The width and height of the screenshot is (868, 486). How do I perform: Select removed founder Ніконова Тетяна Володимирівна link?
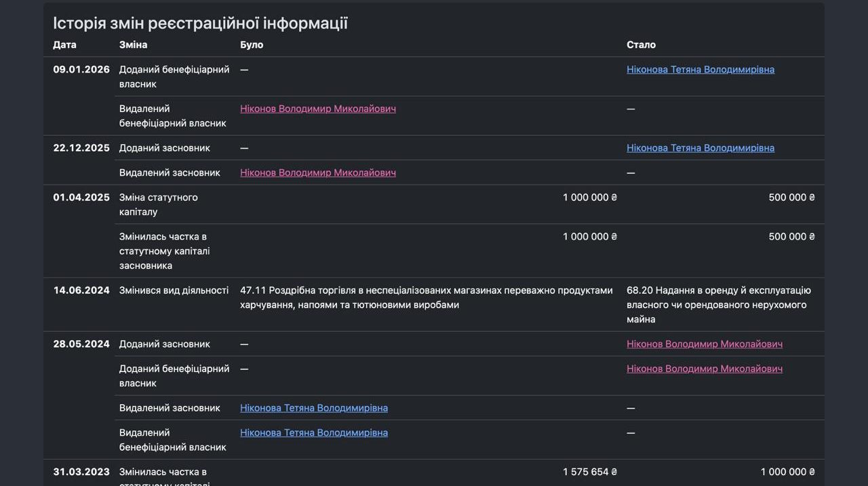[313, 408]
